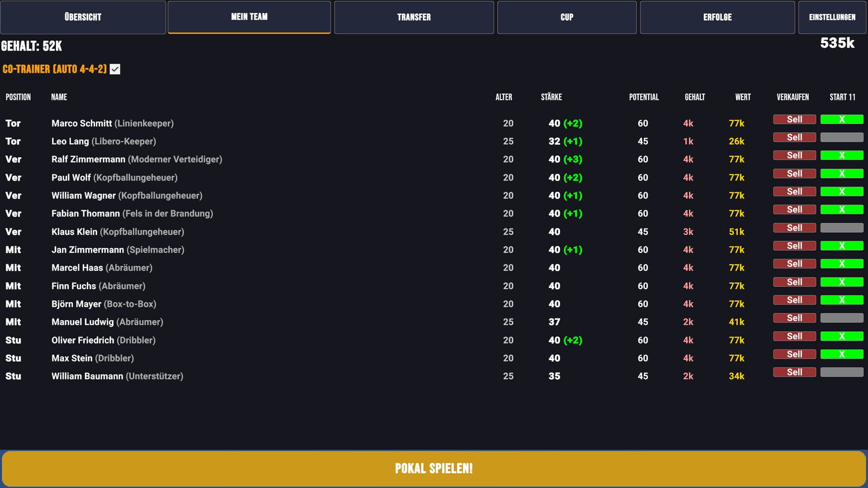Screen dimensions: 868x488
Task: Remove Ralf Zimmermann from Start 11
Action: click(842, 155)
